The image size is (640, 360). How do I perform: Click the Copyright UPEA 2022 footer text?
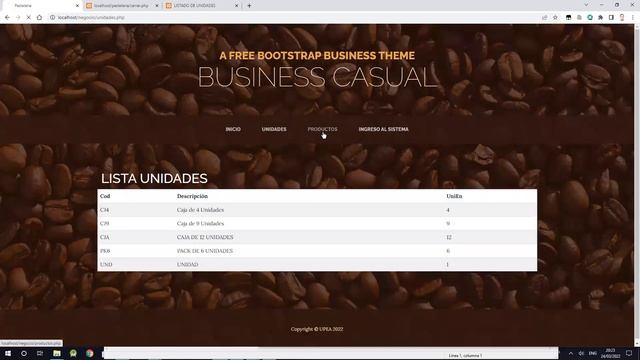pyautogui.click(x=317, y=329)
